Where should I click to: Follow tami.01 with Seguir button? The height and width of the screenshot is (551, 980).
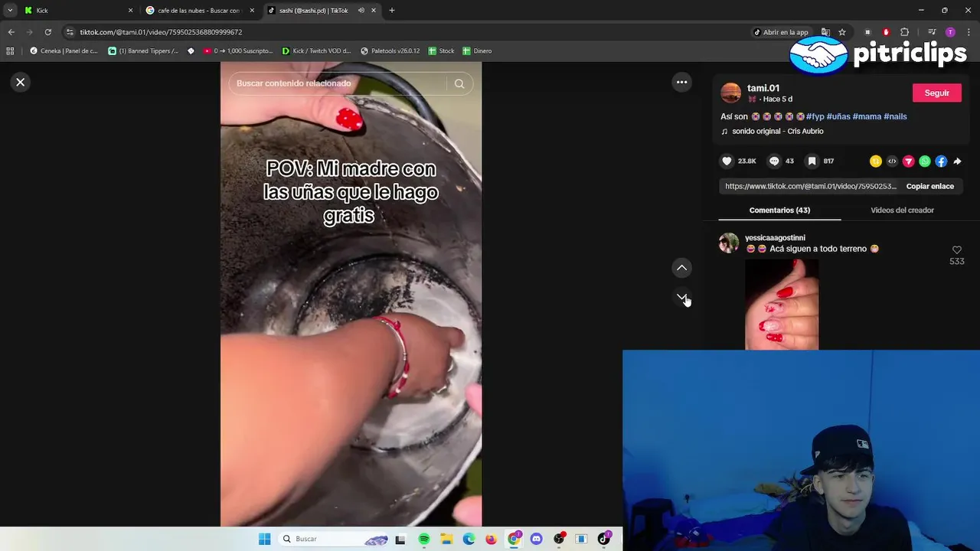tap(936, 93)
